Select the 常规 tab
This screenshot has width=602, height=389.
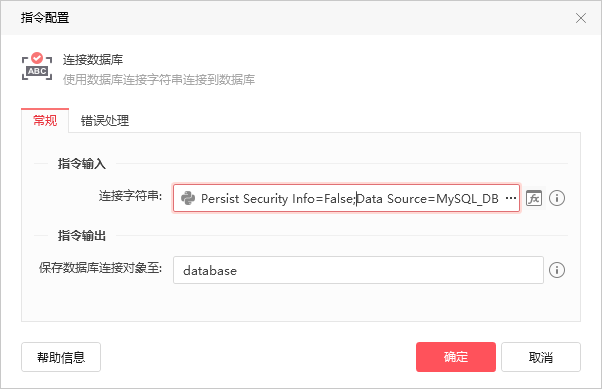click(x=45, y=121)
